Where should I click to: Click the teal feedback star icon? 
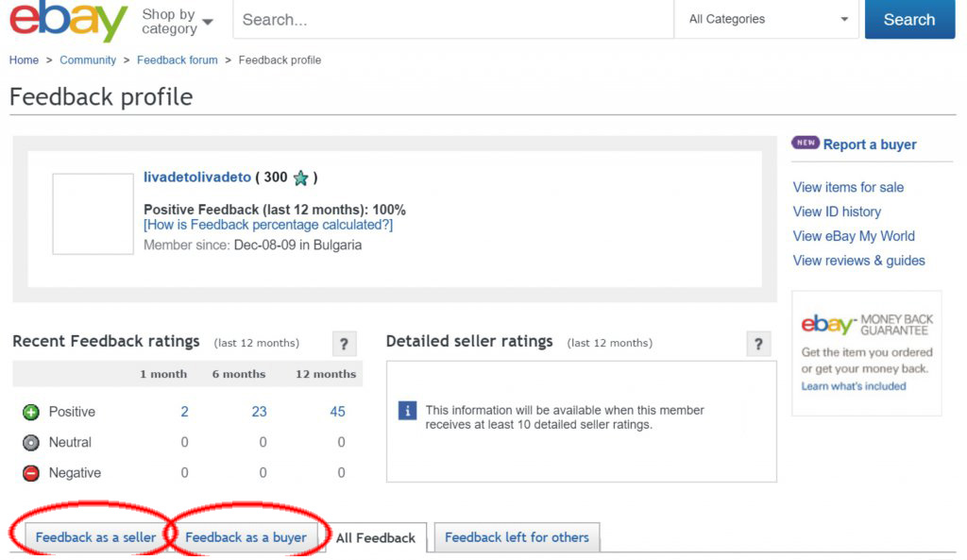click(300, 178)
